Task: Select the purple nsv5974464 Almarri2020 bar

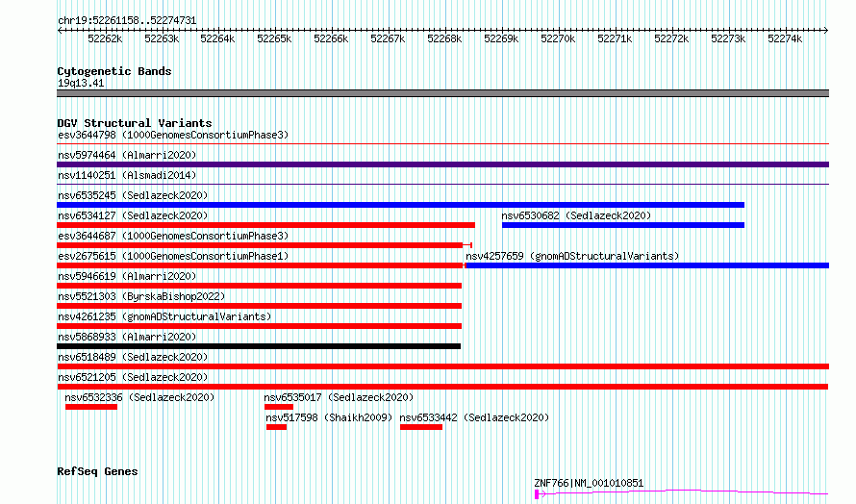Action: click(442, 164)
